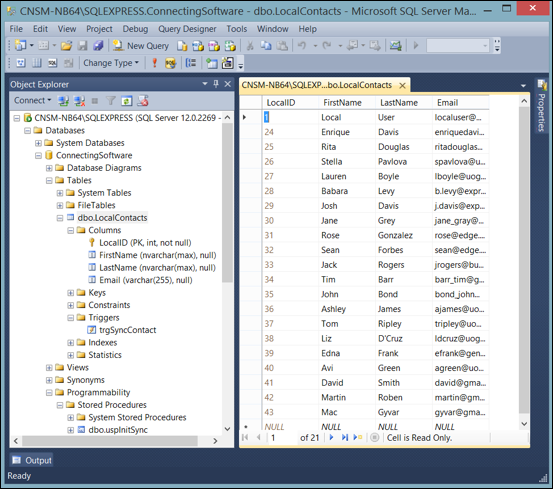Show the Diagram Pane icon
The width and height of the screenshot is (553, 489).
point(21,63)
